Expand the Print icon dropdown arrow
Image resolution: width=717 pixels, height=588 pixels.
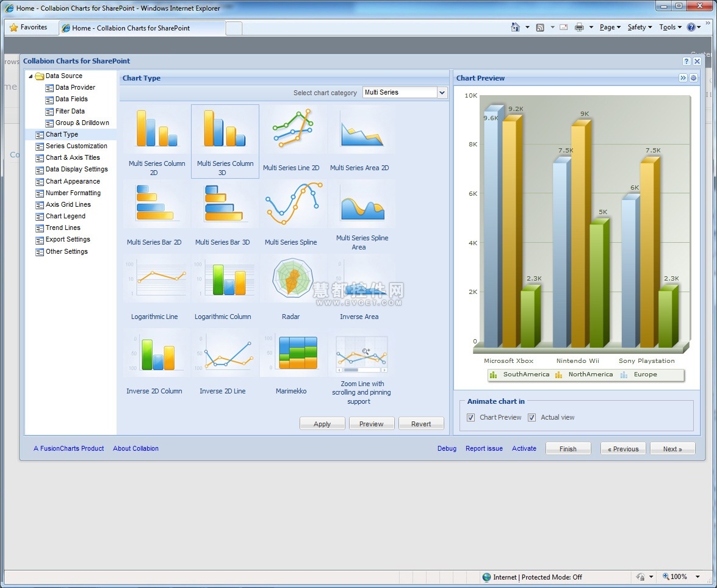click(x=591, y=27)
